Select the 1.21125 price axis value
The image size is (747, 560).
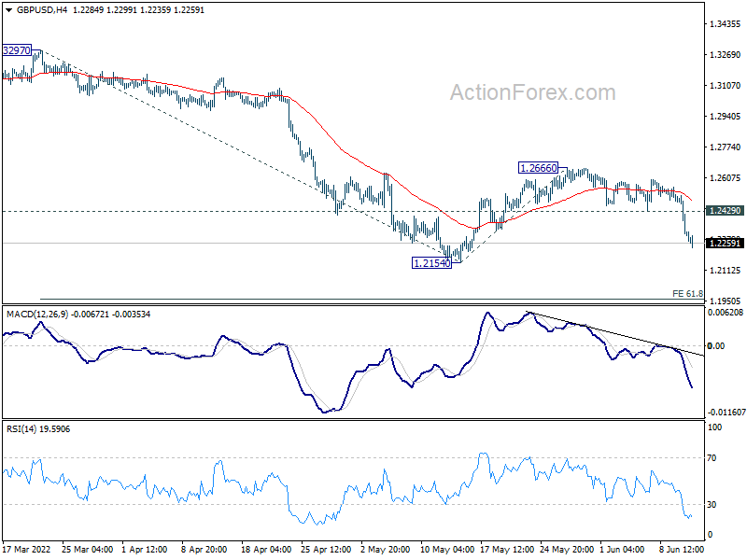point(726,271)
